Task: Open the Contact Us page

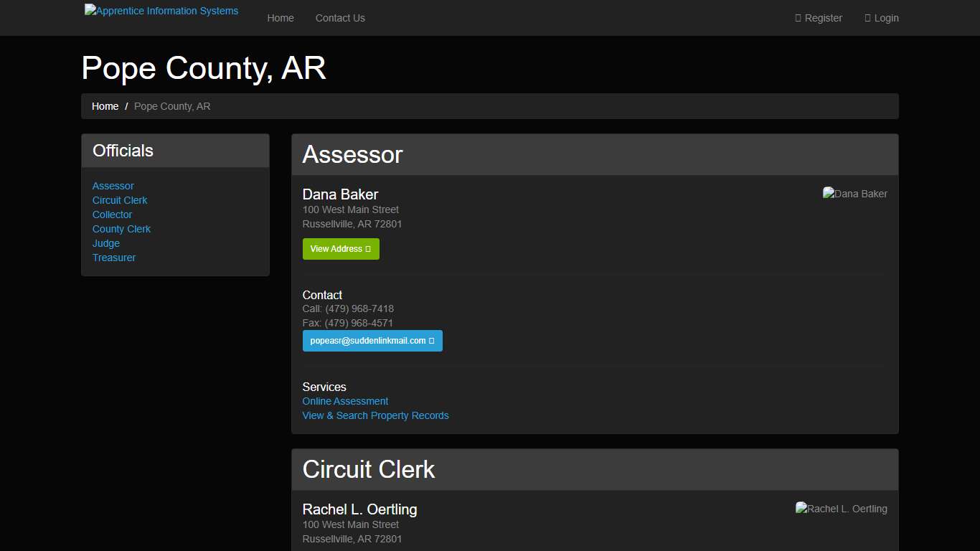Action: (x=340, y=18)
